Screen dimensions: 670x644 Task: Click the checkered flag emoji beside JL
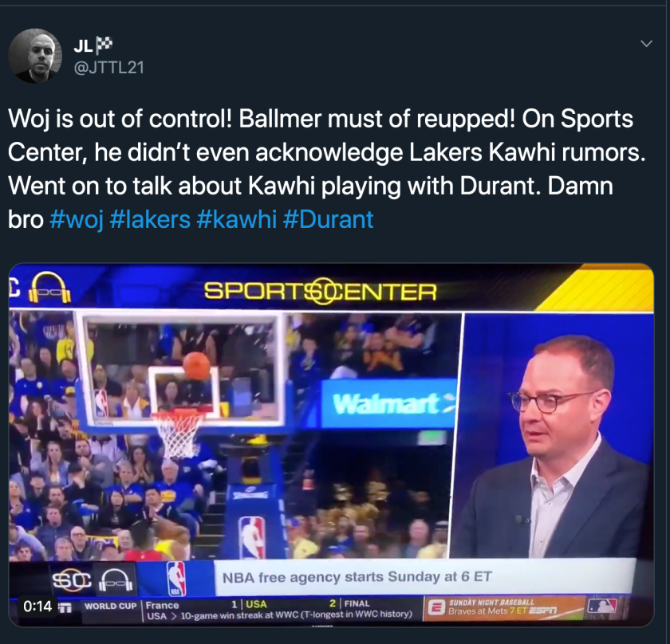[104, 45]
